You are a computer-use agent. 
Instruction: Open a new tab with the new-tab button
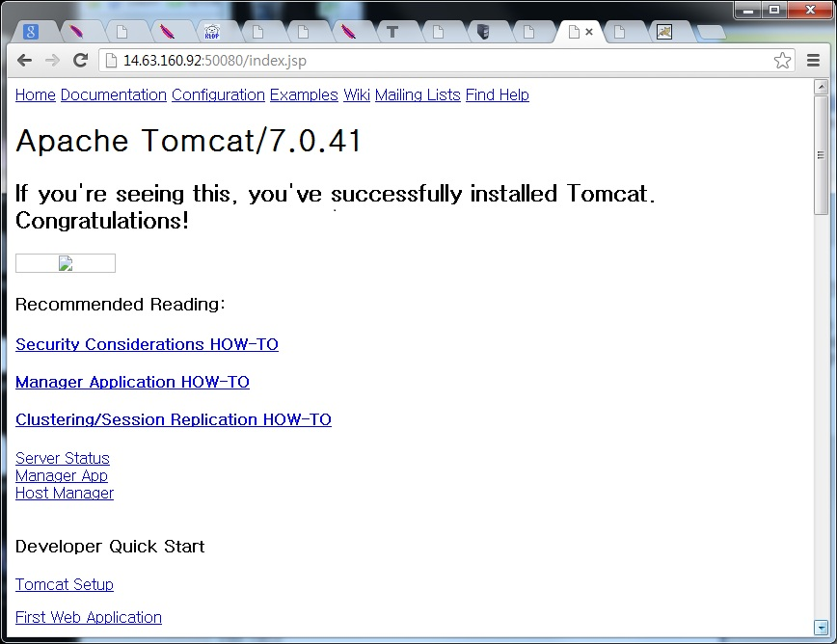(x=711, y=33)
